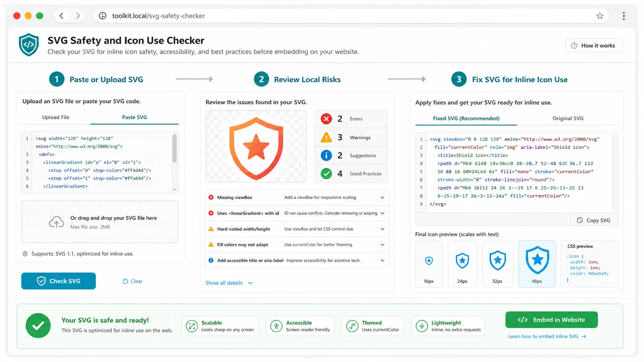644x362 pixels.
Task: Open Learn how to embed inline SVG link
Action: [x=547, y=336]
